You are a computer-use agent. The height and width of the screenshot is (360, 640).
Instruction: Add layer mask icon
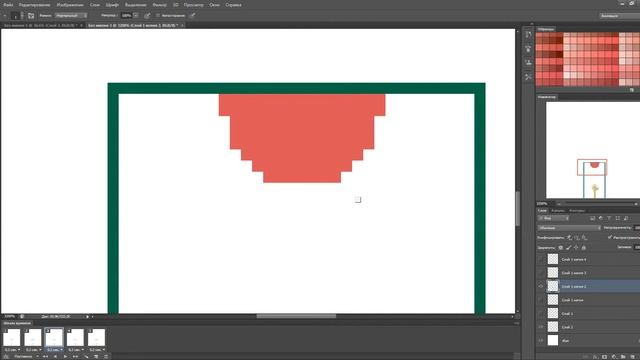coord(604,357)
